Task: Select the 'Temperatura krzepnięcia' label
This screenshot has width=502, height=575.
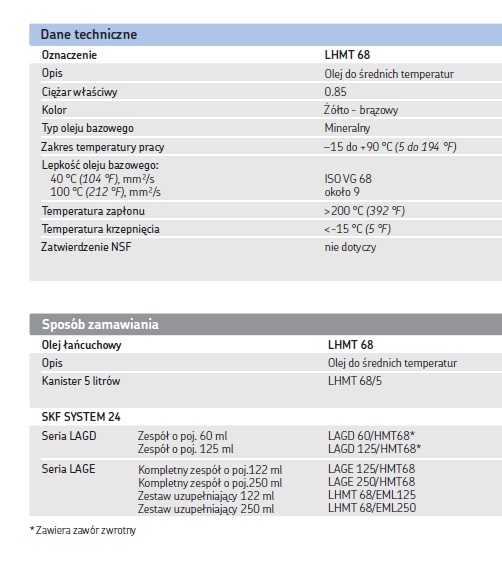Action: coord(100,230)
